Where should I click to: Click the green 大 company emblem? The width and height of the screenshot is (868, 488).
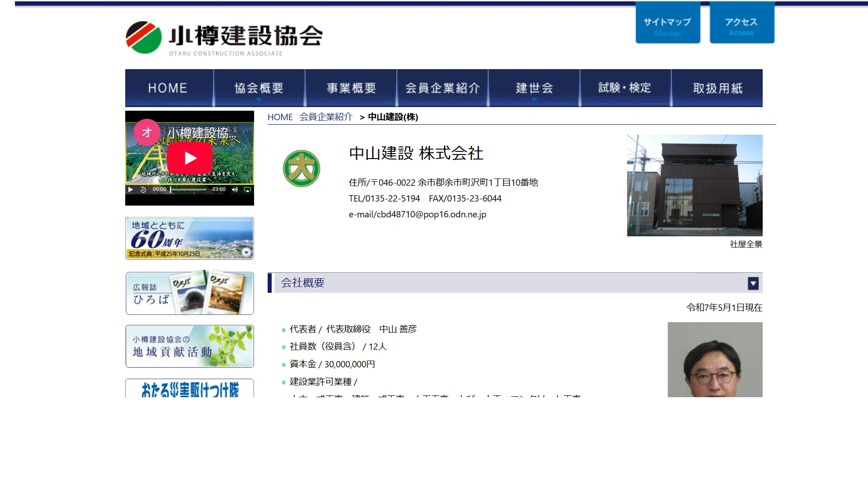pyautogui.click(x=302, y=169)
